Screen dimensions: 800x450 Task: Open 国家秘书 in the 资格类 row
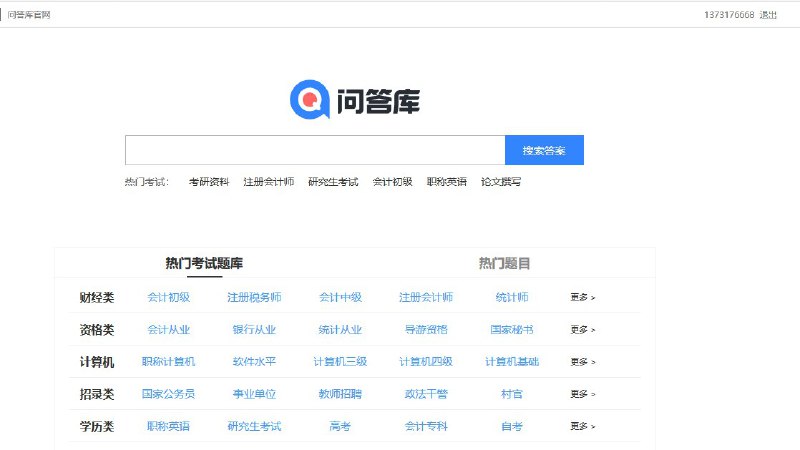tap(512, 330)
